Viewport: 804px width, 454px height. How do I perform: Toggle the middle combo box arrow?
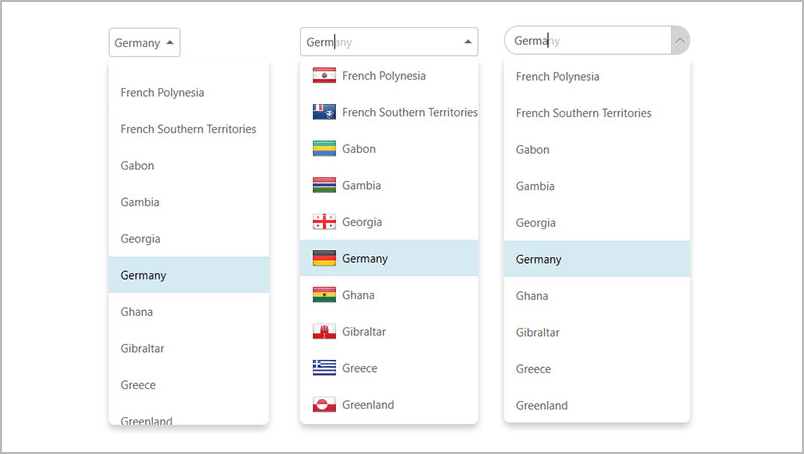click(x=468, y=42)
